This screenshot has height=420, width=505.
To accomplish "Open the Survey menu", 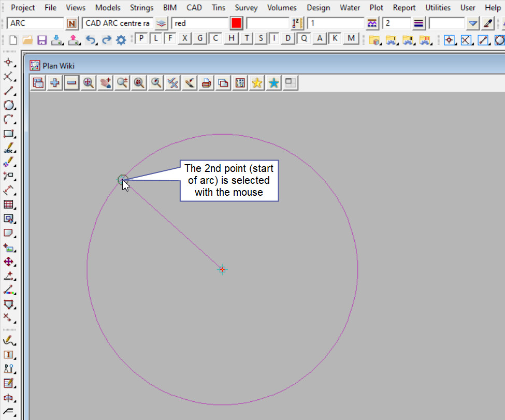I will 246,8.
